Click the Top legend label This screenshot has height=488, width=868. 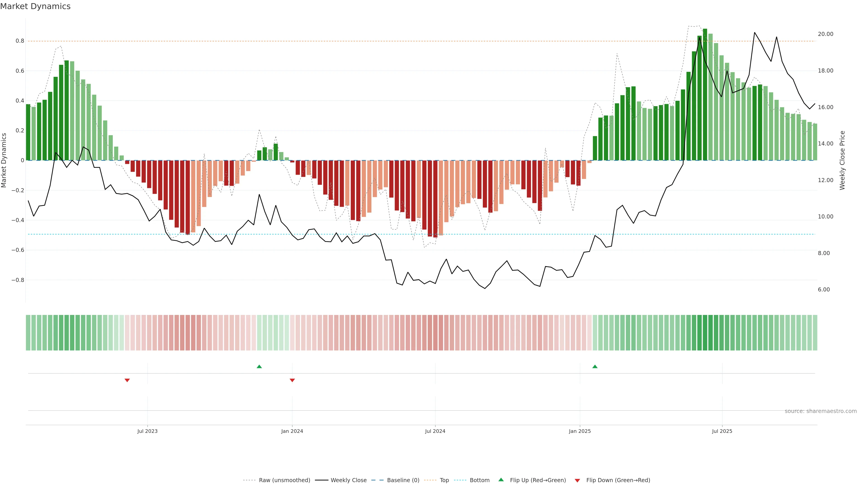click(444, 480)
